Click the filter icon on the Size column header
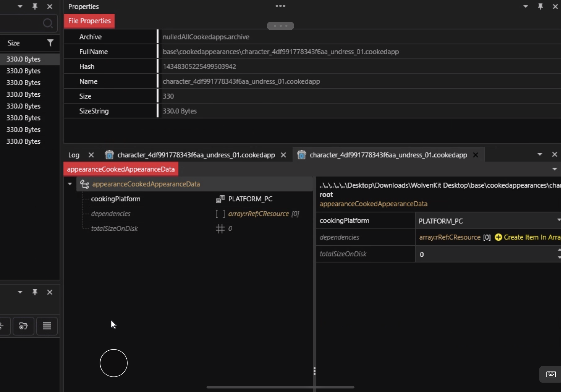This screenshot has height=392, width=561. [50, 43]
